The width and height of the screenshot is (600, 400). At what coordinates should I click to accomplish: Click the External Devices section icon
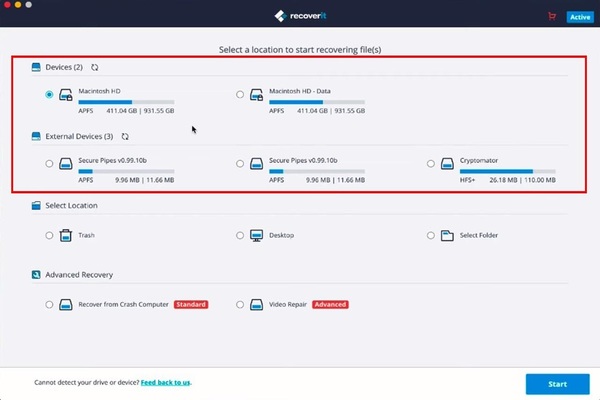tap(36, 137)
